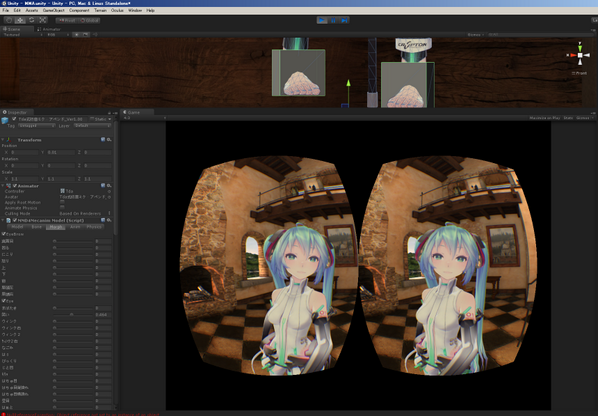Click the Scale X field
The image size is (598, 416).
pos(24,178)
